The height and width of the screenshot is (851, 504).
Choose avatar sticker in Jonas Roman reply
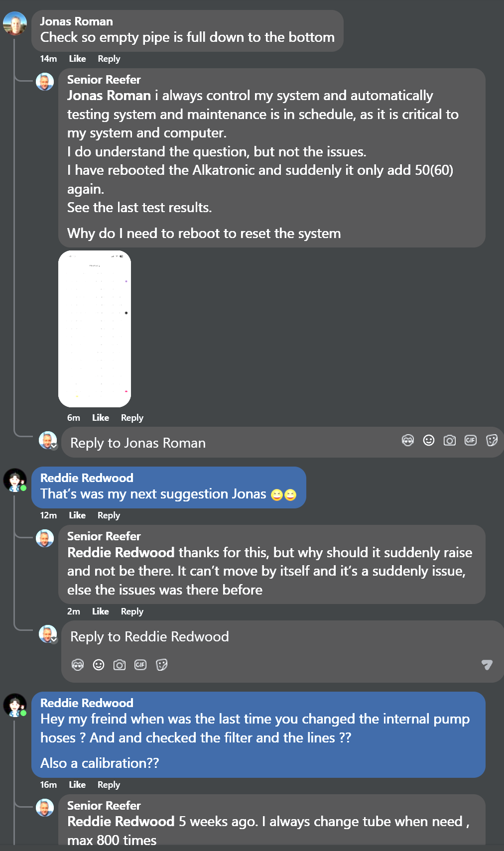coord(408,440)
